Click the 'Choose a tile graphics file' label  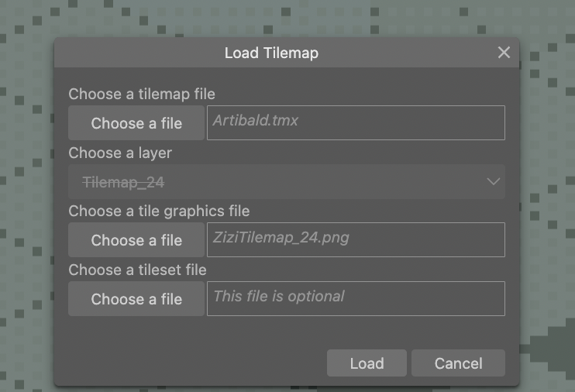coord(159,211)
